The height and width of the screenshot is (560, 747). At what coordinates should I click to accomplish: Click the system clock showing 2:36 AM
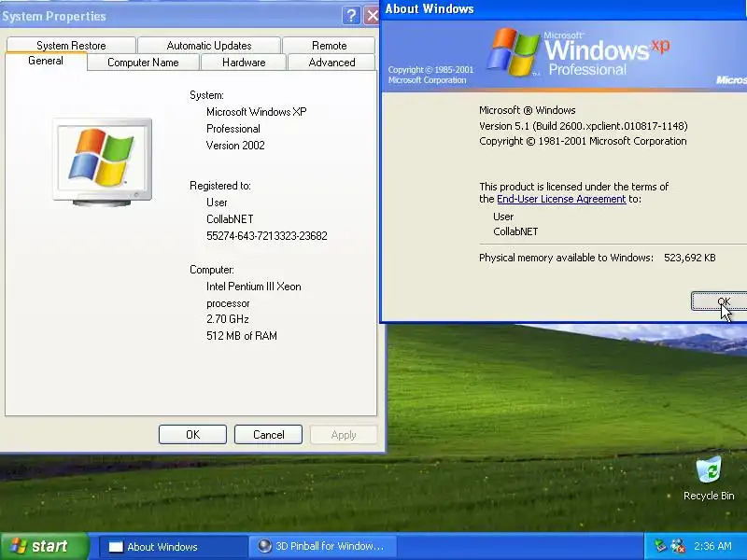pyautogui.click(x=712, y=546)
